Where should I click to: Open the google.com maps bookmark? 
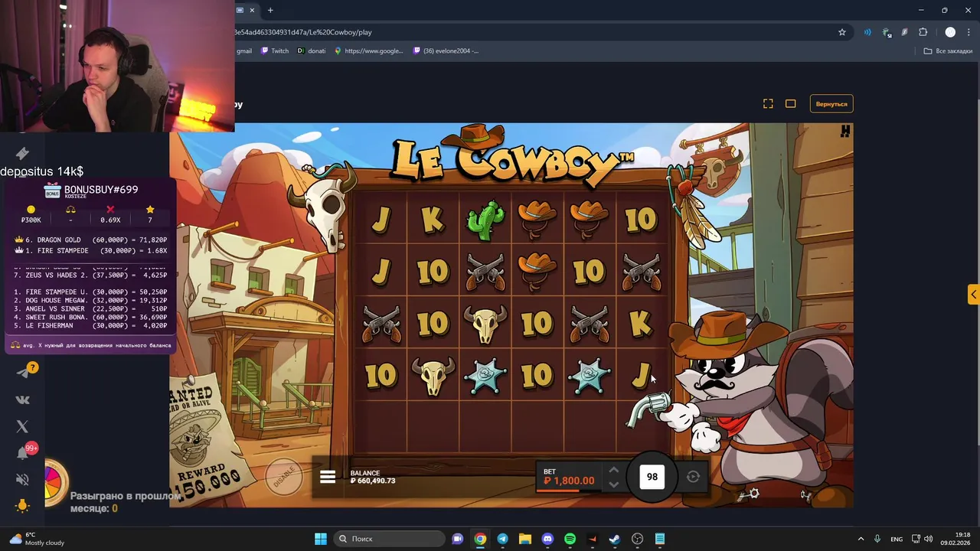point(368,51)
